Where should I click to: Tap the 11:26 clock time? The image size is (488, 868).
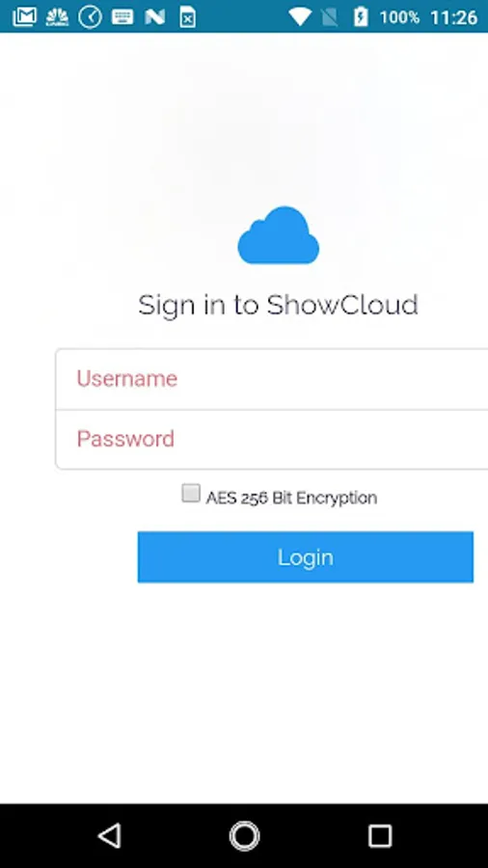(453, 17)
